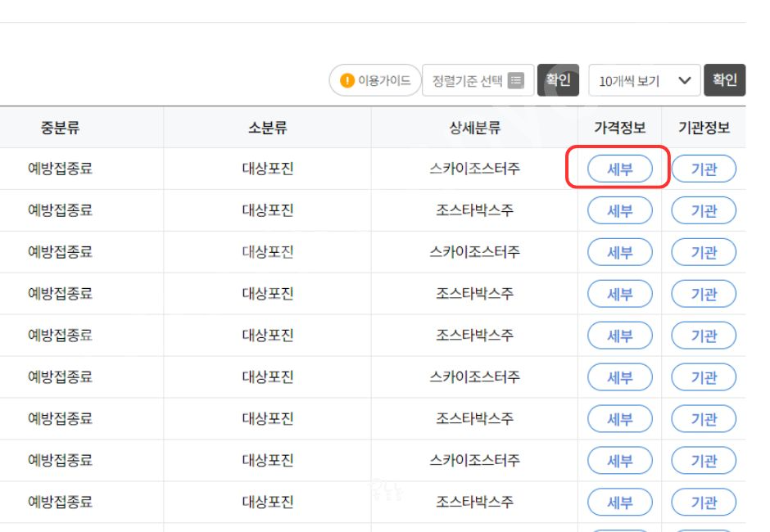Click the chevron arrow of 10개씩 보기
770x532 pixels.
pyautogui.click(x=685, y=80)
